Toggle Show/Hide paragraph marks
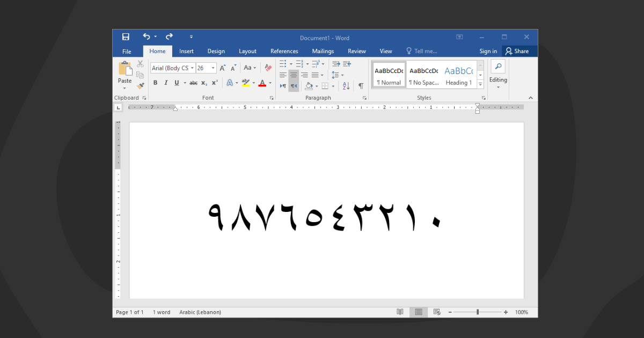 pyautogui.click(x=361, y=86)
